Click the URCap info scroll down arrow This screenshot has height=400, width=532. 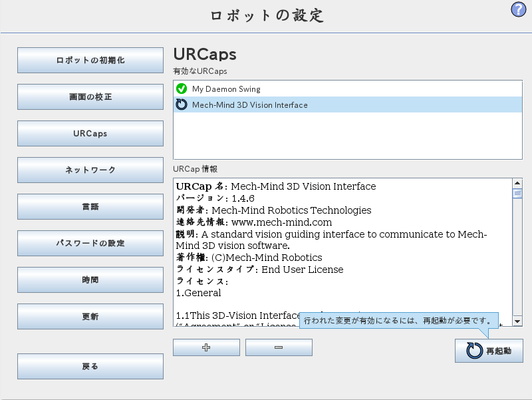(x=517, y=321)
